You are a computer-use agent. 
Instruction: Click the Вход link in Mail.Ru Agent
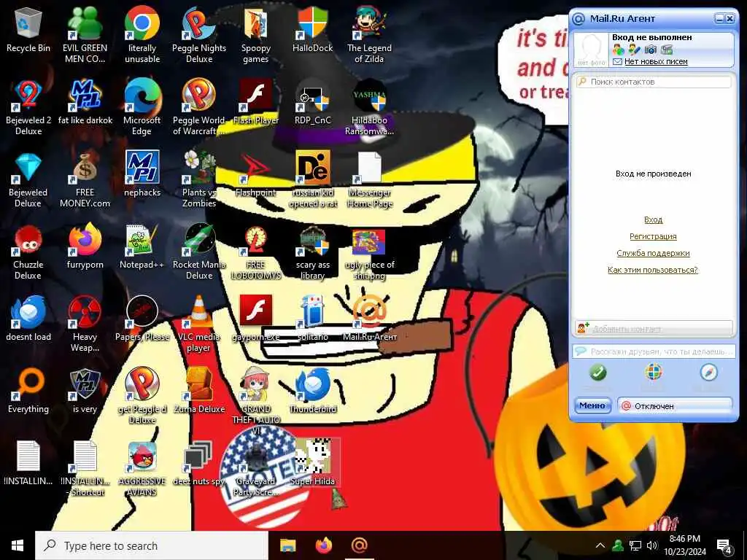653,219
